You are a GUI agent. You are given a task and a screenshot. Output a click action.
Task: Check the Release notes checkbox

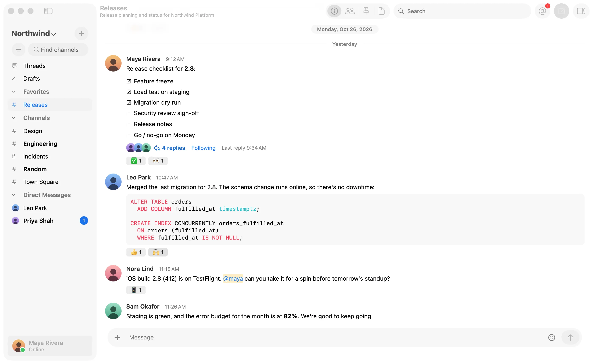(x=129, y=124)
